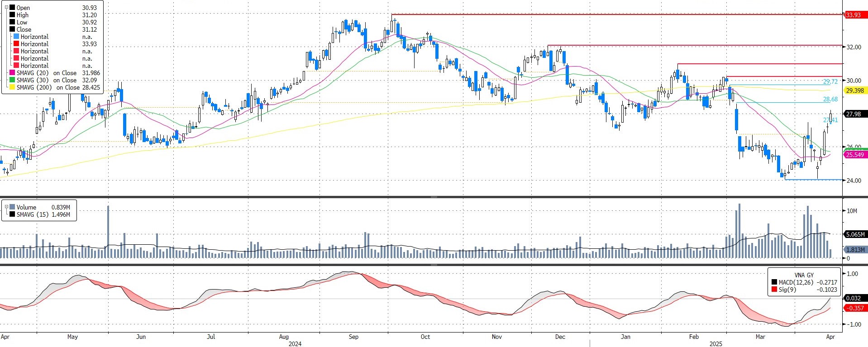Click the Sig(9) legend label

pos(787,290)
